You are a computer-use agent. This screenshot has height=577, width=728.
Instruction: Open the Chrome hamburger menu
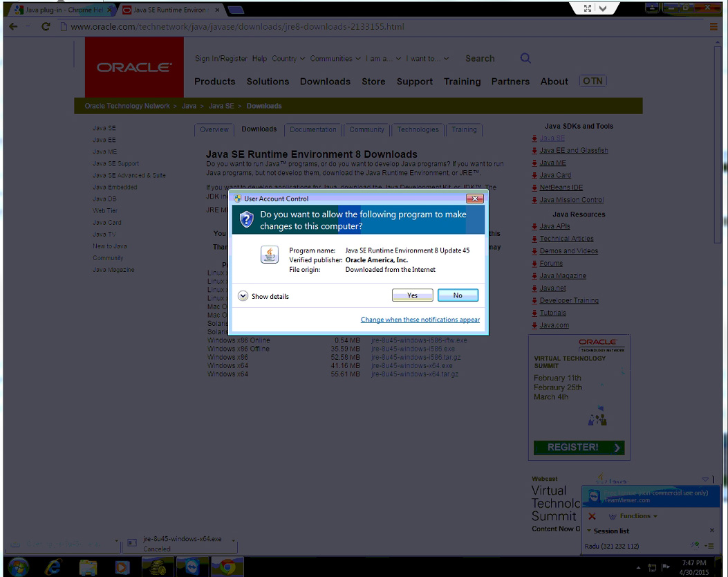(x=713, y=27)
